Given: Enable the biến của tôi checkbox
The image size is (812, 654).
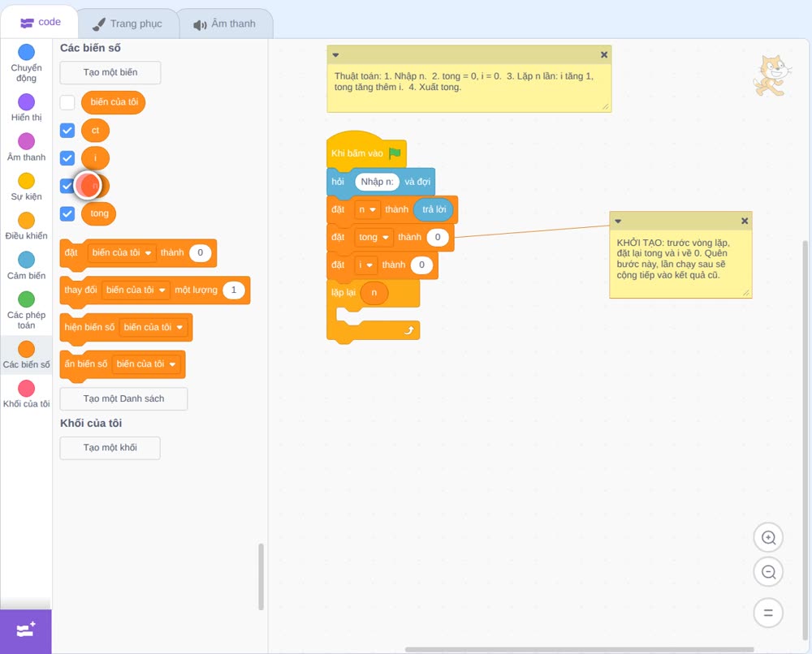Looking at the screenshot, I should (67, 102).
